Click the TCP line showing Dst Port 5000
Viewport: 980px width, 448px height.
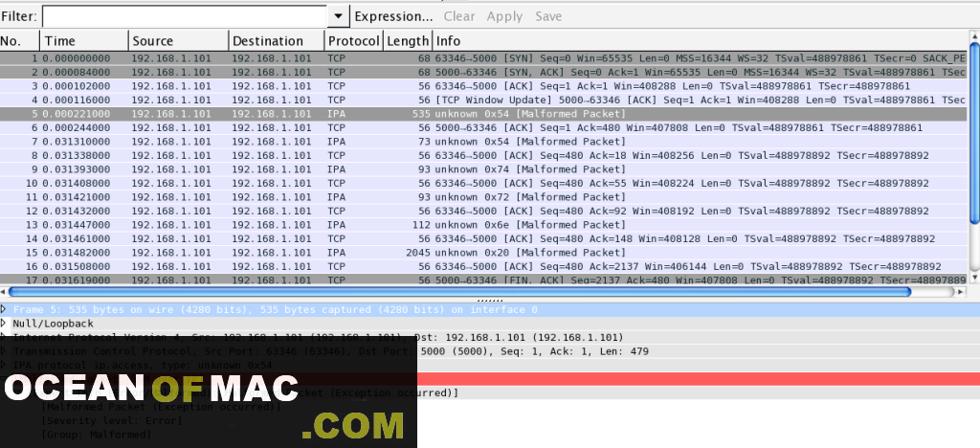(x=490, y=351)
